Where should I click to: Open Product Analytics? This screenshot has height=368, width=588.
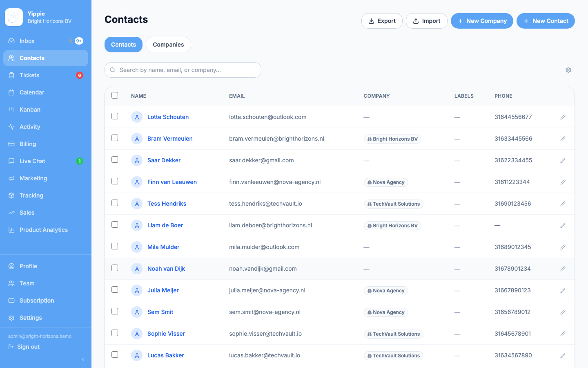coord(46,230)
